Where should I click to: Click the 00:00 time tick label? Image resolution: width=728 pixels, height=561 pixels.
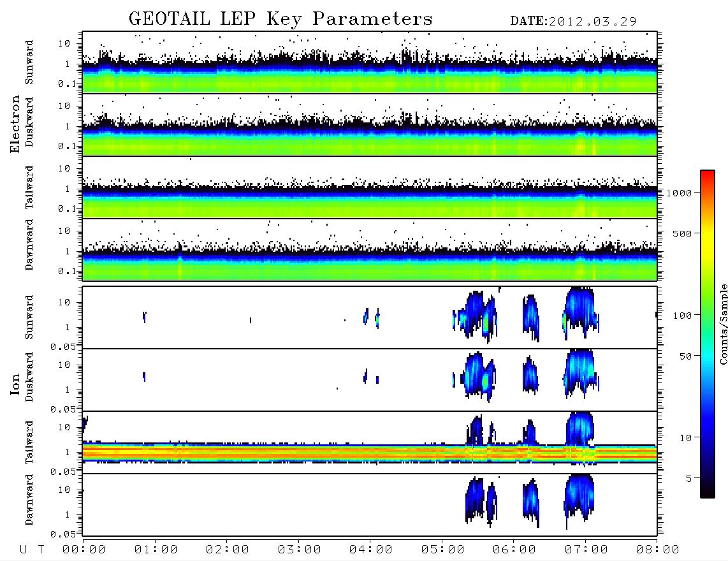pos(84,550)
